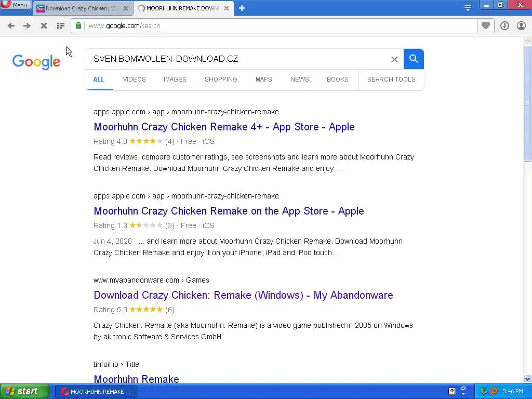The width and height of the screenshot is (532, 399).
Task: Click tinfoil.io › Title breadcrumb
Action: 116,364
